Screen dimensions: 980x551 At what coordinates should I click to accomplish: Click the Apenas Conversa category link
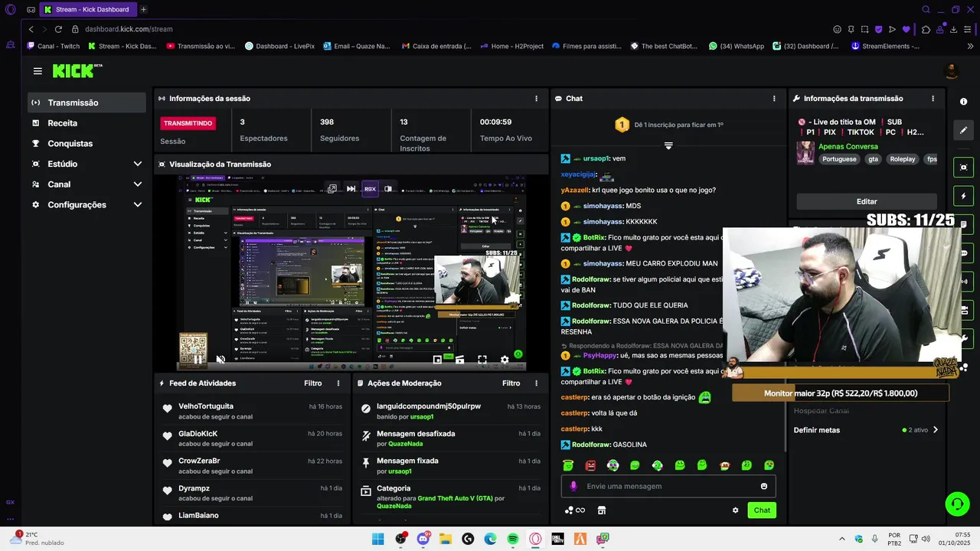tap(848, 146)
